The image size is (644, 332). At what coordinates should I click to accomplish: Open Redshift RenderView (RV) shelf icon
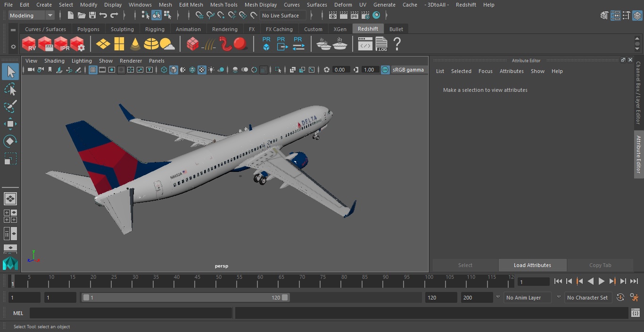29,44
